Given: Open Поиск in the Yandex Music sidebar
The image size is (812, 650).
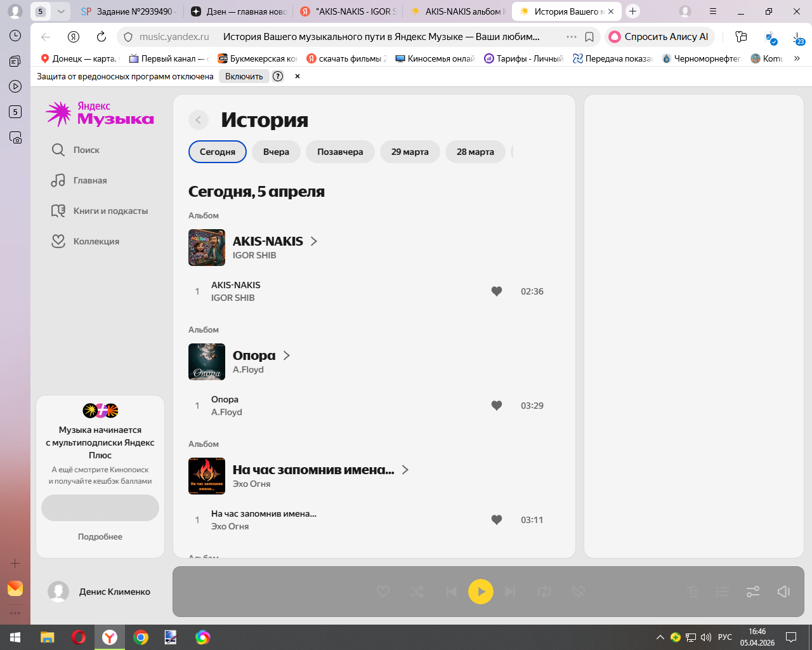Looking at the screenshot, I should (x=75, y=150).
